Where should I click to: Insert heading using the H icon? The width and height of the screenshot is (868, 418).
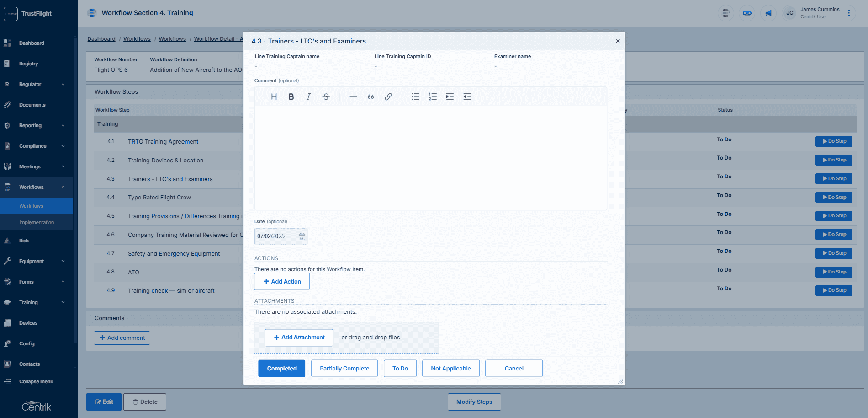(x=274, y=96)
